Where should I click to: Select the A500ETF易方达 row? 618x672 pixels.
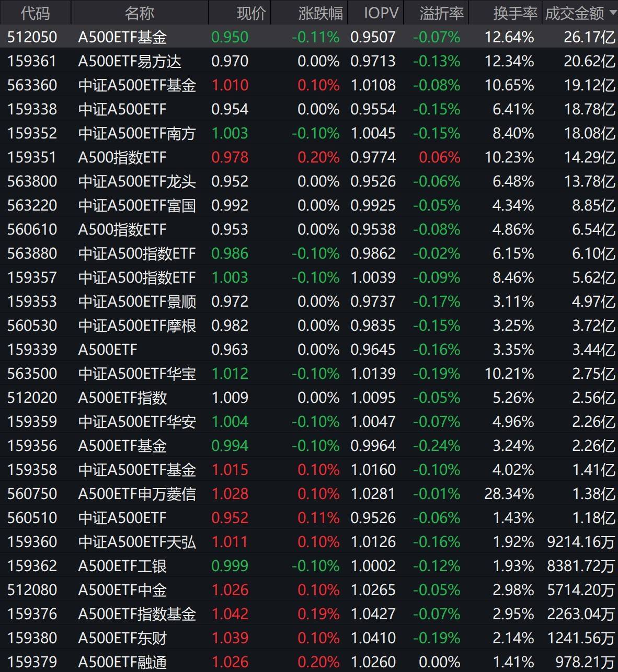129,61
